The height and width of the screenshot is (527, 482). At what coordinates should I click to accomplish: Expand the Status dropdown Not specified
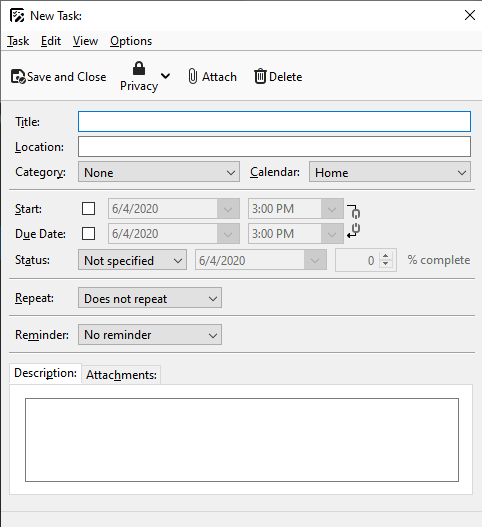[132, 260]
